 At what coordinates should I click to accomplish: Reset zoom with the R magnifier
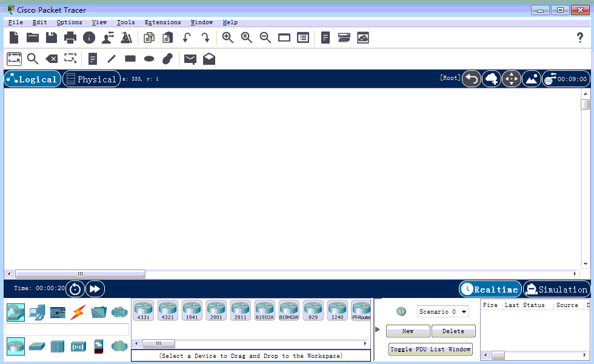247,38
